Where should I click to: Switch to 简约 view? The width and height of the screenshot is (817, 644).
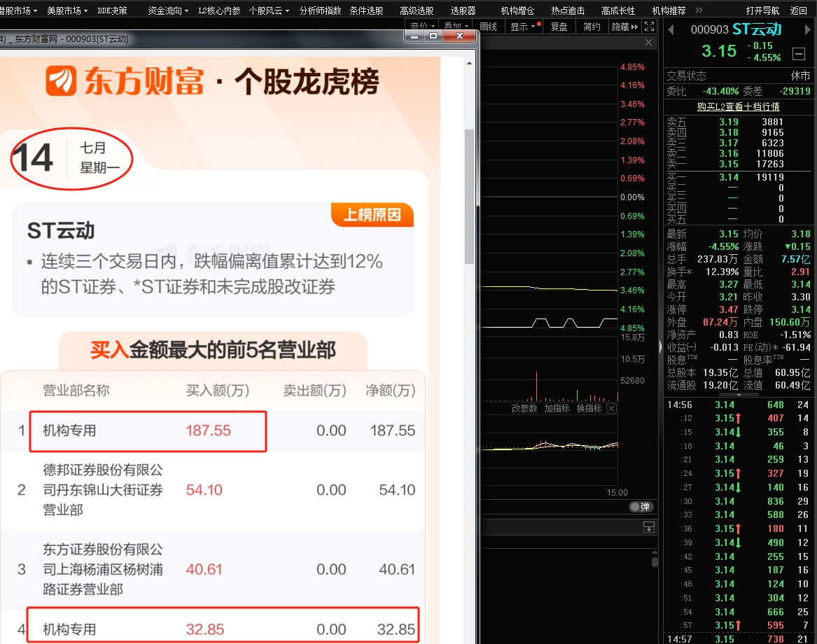pyautogui.click(x=592, y=27)
